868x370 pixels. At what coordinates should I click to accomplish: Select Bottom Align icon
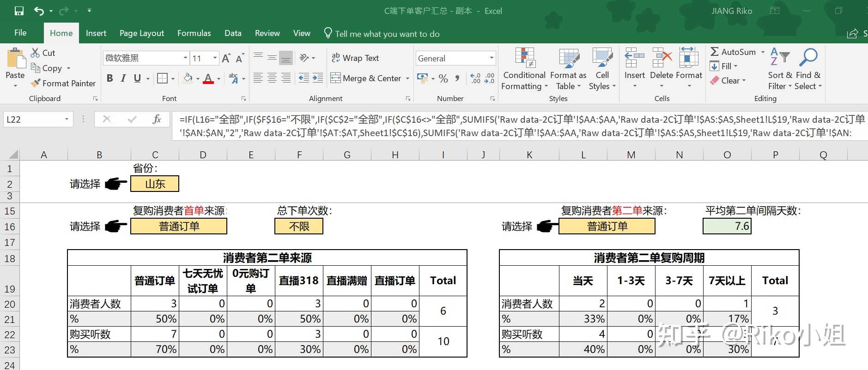pos(286,58)
